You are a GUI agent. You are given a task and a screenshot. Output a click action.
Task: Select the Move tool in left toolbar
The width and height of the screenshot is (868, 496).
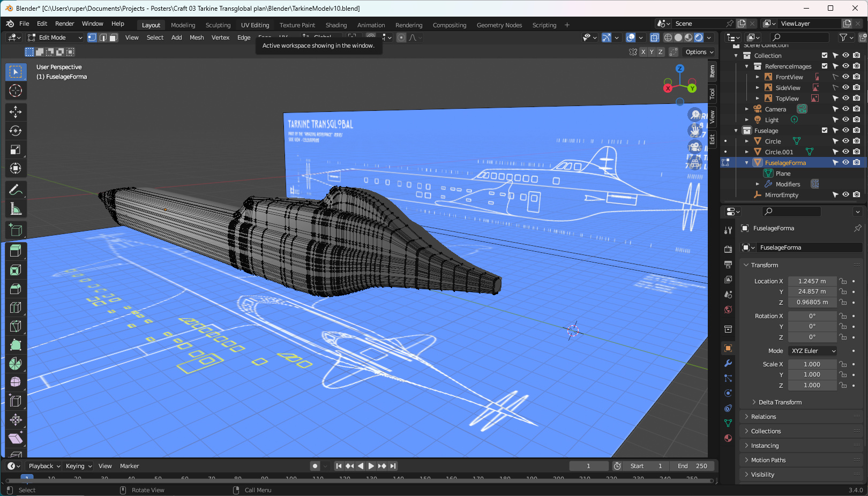16,111
